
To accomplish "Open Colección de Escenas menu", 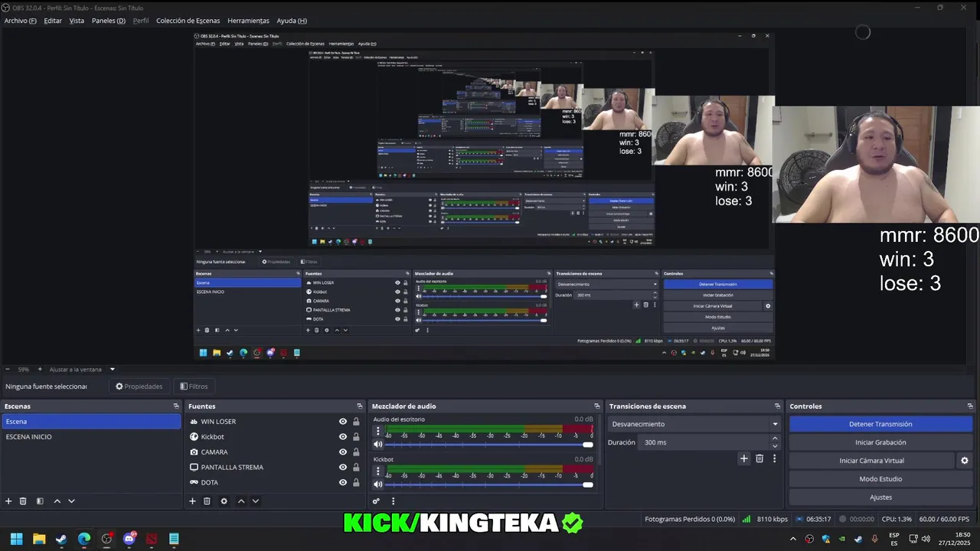I will click(x=188, y=21).
